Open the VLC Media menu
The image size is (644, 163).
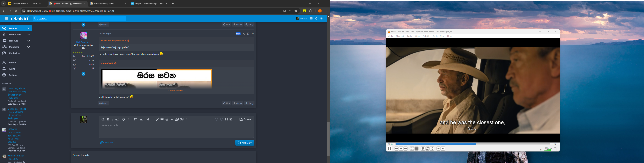(391, 36)
